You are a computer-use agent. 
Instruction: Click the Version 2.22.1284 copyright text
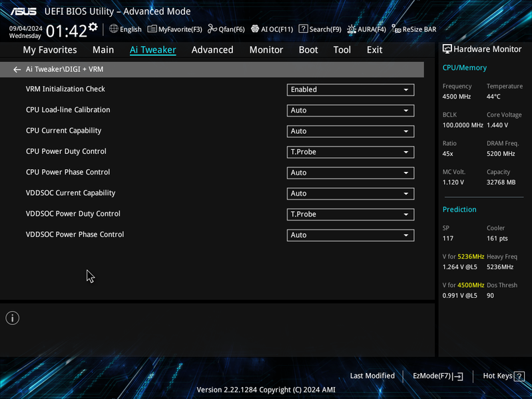266,390
